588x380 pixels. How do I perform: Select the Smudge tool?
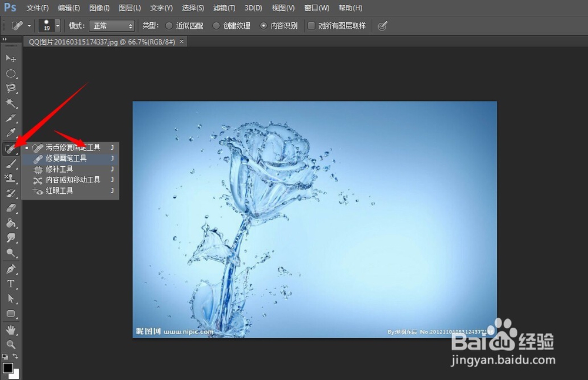[x=11, y=238]
